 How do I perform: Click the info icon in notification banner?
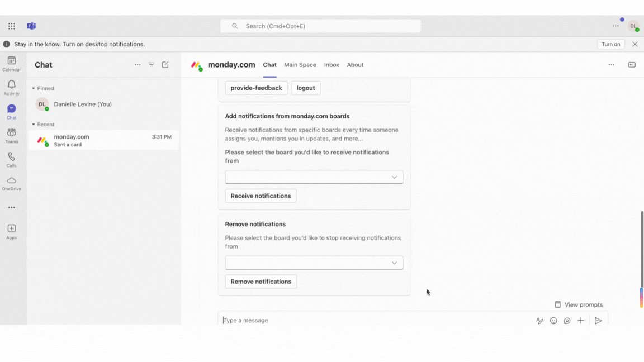pyautogui.click(x=7, y=44)
